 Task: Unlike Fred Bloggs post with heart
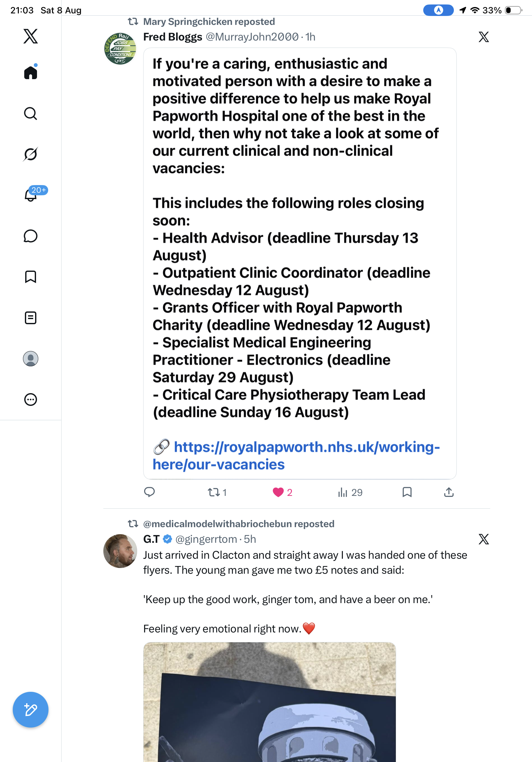pos(282,492)
